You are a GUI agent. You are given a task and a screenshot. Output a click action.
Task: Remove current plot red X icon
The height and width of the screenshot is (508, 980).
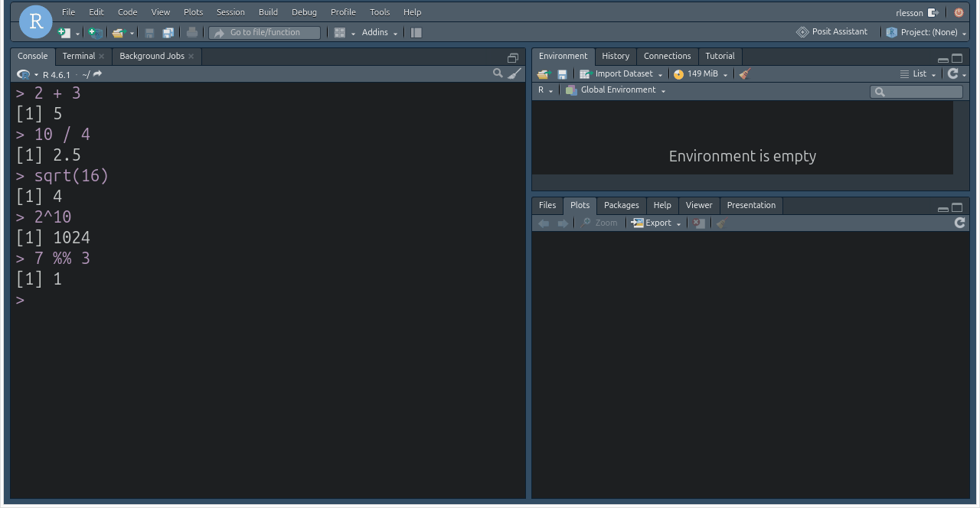(x=698, y=223)
